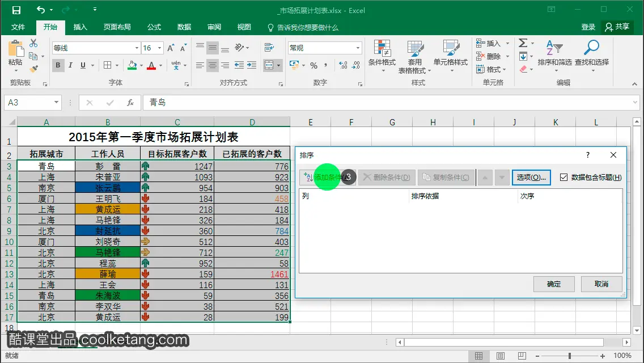Screen dimensions: 644x363
Task: Click 取消 in the sort dialog
Action: [601, 284]
